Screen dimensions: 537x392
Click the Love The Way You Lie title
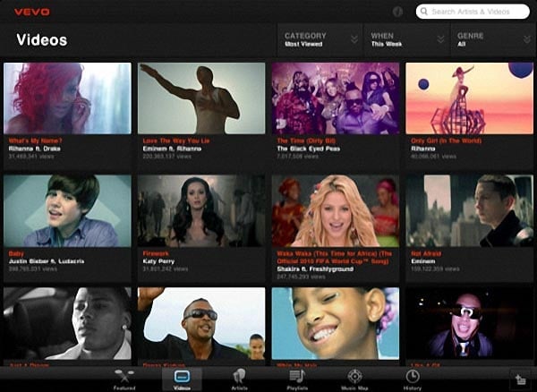point(176,141)
